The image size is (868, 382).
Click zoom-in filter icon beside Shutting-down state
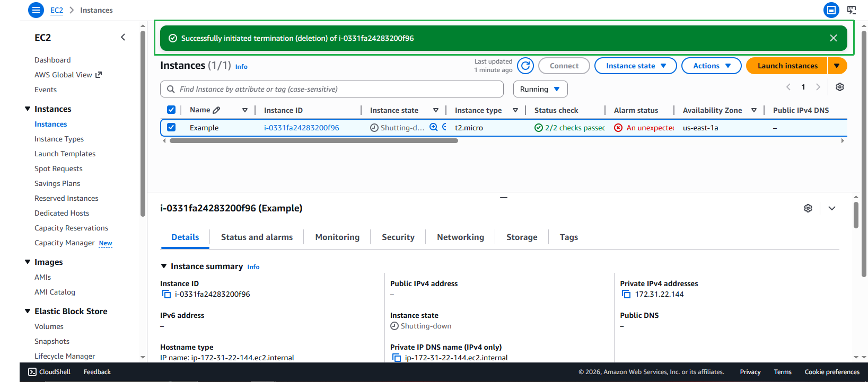tap(434, 127)
